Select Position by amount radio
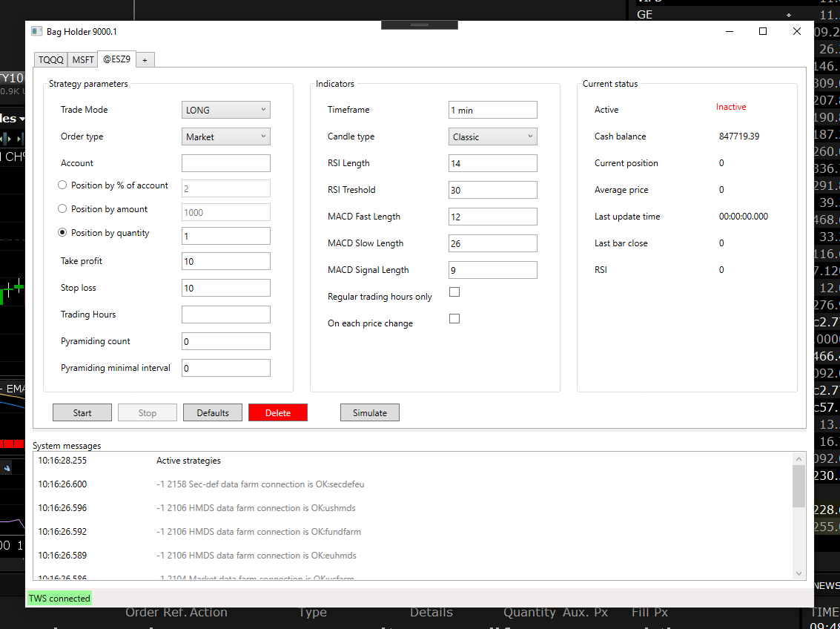This screenshot has width=840, height=629. pos(62,208)
